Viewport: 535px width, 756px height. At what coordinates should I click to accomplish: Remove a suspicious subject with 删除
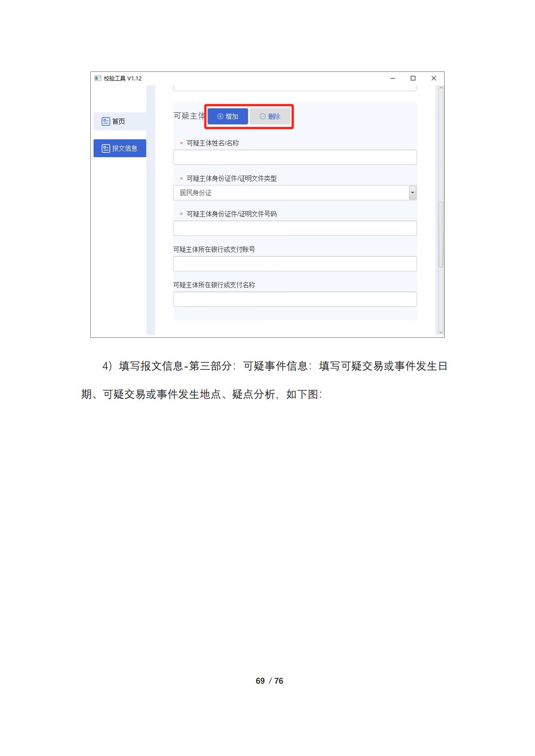(270, 116)
